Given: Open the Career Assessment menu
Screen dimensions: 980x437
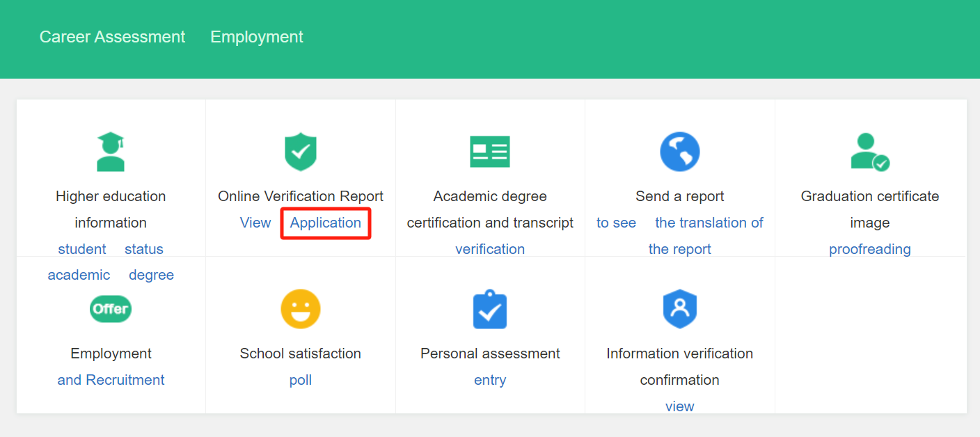Looking at the screenshot, I should point(112,36).
